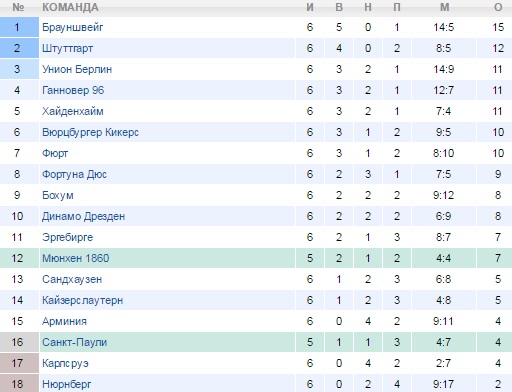Click highlighted Мюнхен 1860 row name
This screenshot has width=512, height=392.
[x=76, y=258]
